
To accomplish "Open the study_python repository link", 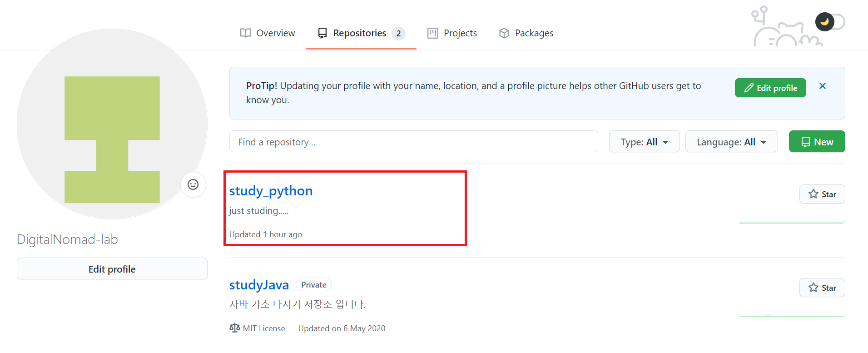I will tap(271, 191).
